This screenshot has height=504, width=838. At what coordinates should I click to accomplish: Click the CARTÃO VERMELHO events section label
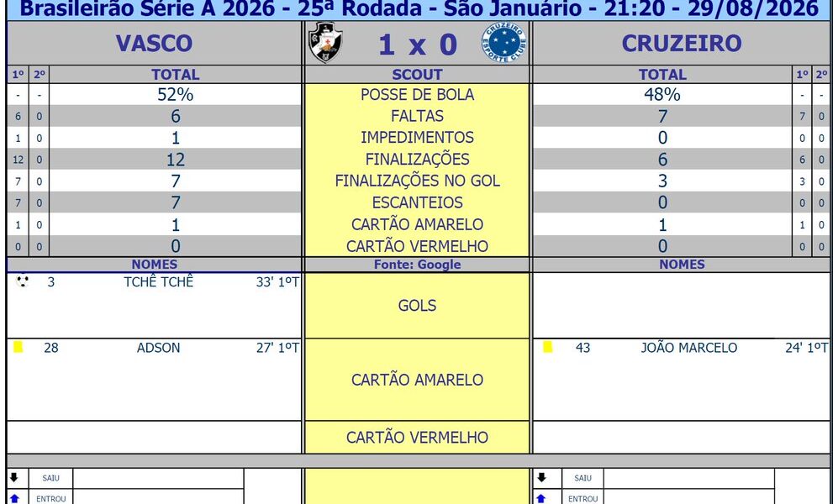pos(417,438)
